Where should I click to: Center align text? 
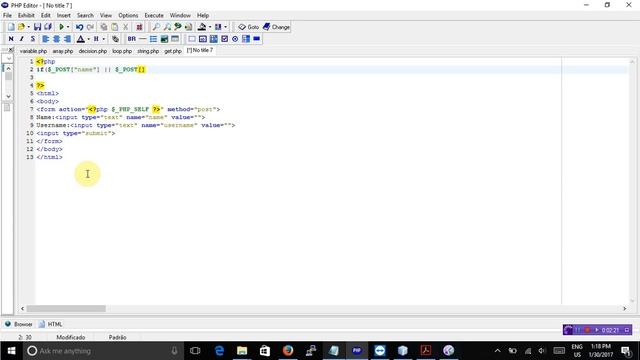click(56, 39)
